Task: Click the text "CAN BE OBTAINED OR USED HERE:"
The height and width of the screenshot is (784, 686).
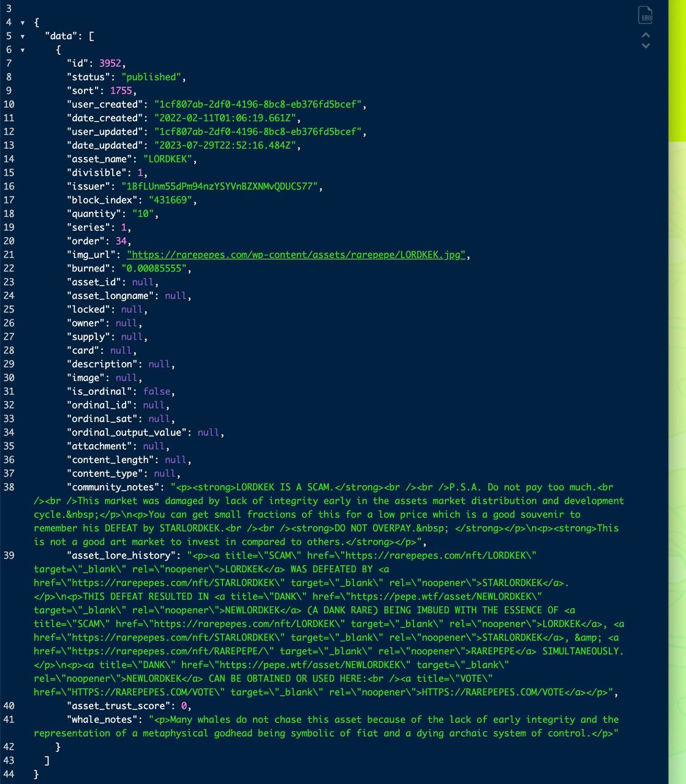Action: (x=288, y=679)
